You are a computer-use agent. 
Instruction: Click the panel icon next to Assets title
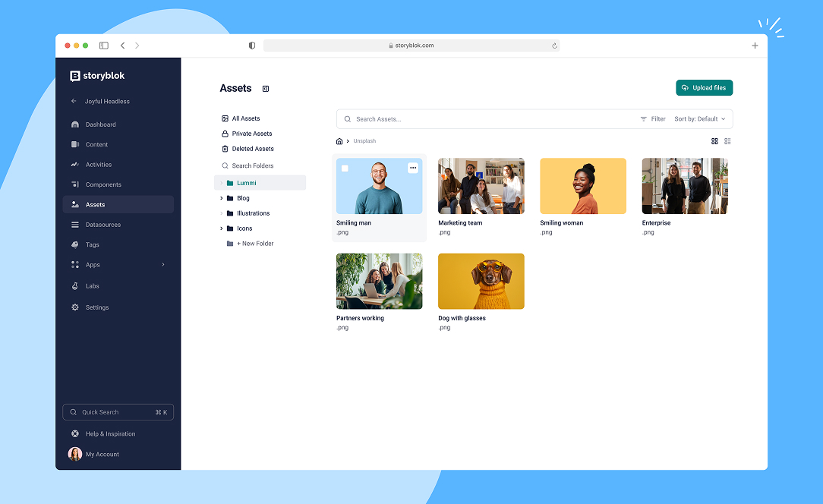click(266, 89)
